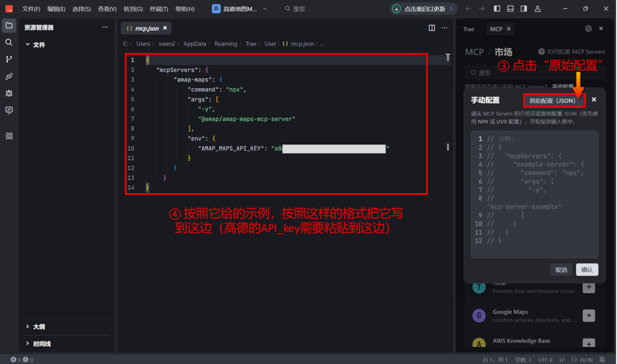Open the 查看(V) menu
Viewport: 617px width, 364px height.
click(107, 9)
